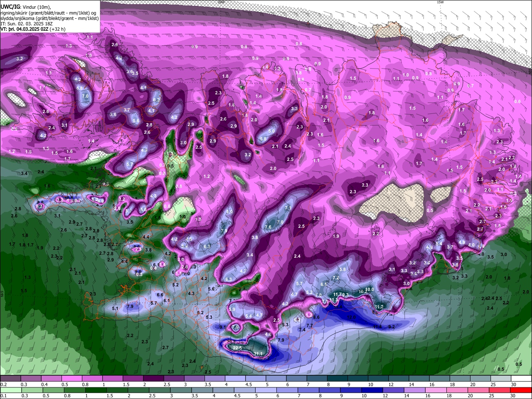
Task: Select the crimson swatch labeled 25 in rain legend
Action: [x=500, y=390]
